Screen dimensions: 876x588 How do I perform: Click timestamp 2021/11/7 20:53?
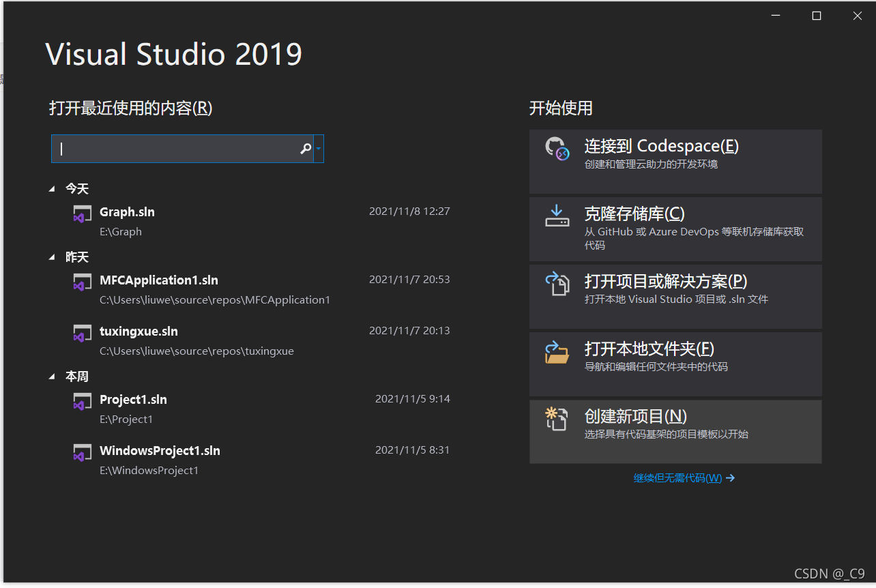[x=409, y=280]
